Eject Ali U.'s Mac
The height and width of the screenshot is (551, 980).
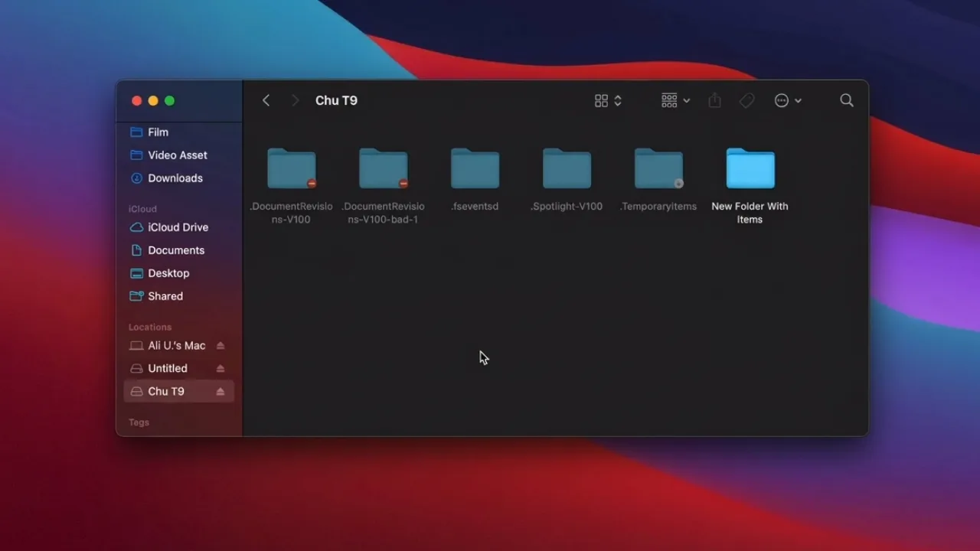pos(220,346)
